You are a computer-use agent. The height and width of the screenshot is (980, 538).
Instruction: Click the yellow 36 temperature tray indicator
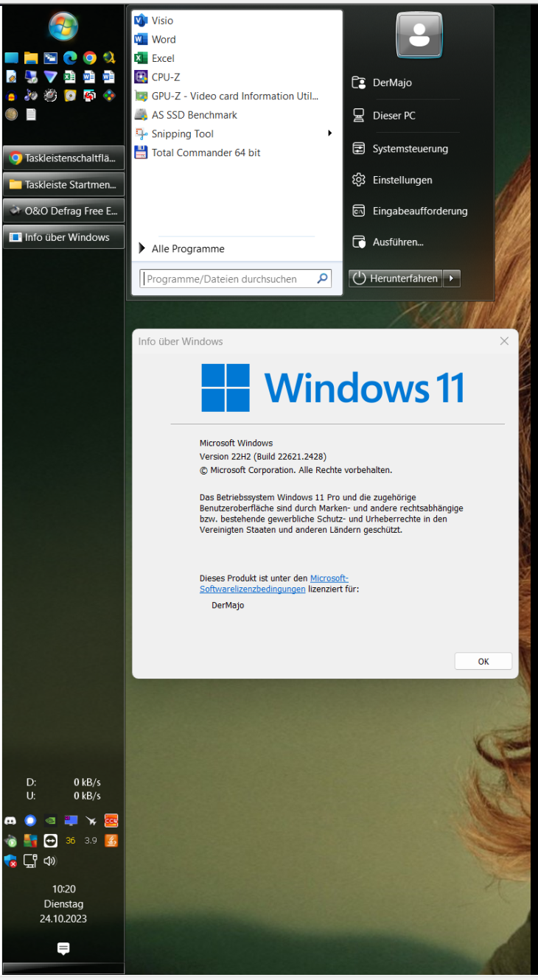[x=71, y=841]
